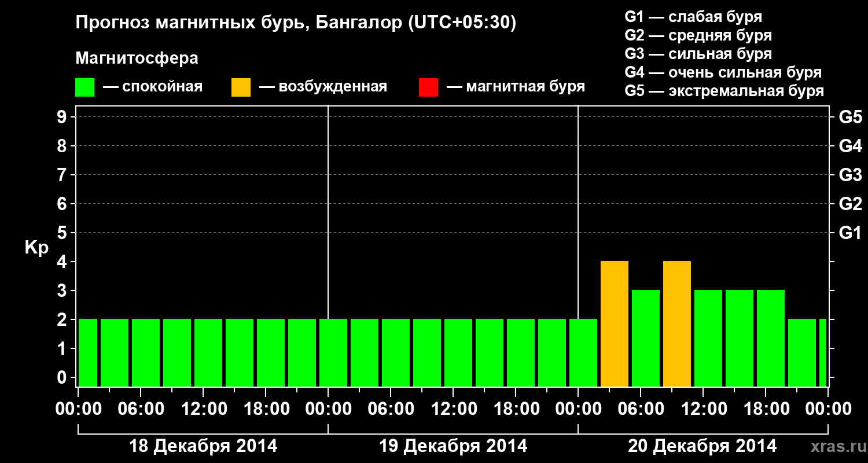Click 'G4 — очень сильная буря' line
This screenshot has height=463, width=868.
723,72
